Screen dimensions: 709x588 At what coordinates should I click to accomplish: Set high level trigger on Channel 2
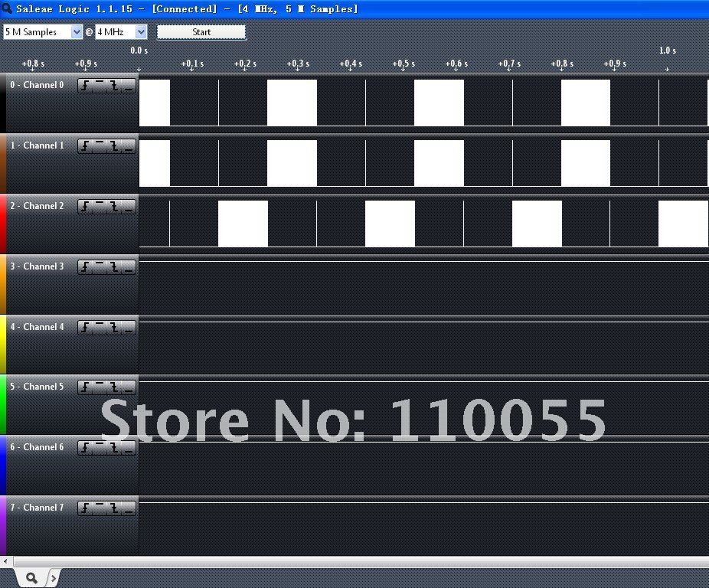pos(100,207)
